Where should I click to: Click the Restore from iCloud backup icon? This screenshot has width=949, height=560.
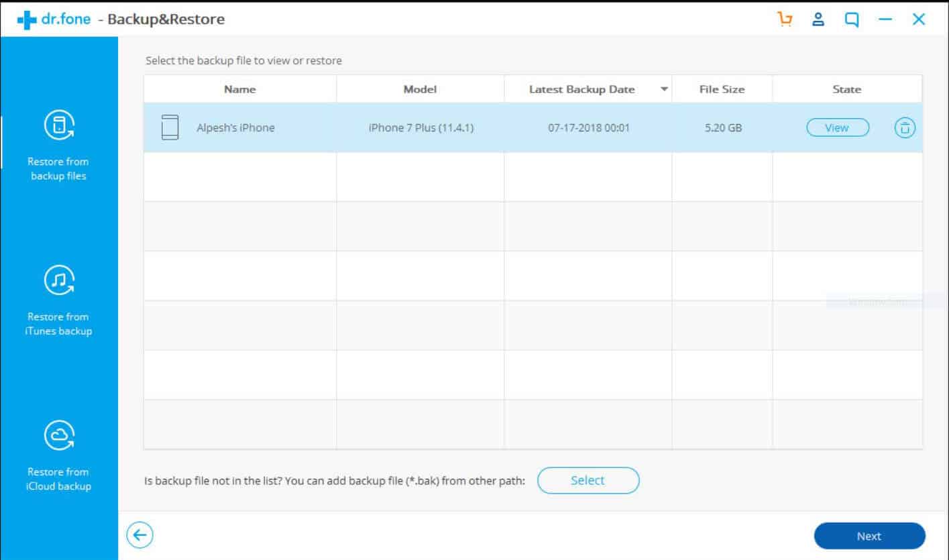(59, 435)
